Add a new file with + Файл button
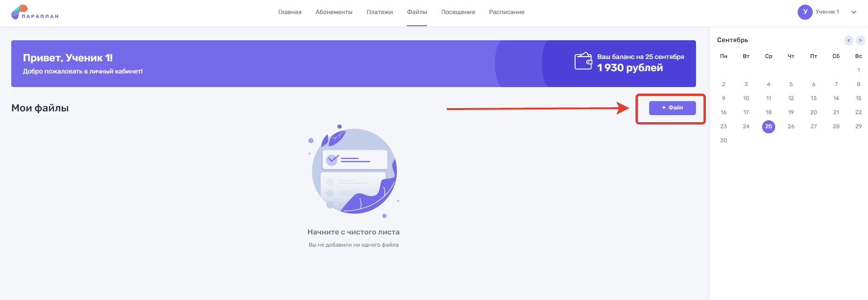Viewport: 868px width, 300px height. pos(672,108)
